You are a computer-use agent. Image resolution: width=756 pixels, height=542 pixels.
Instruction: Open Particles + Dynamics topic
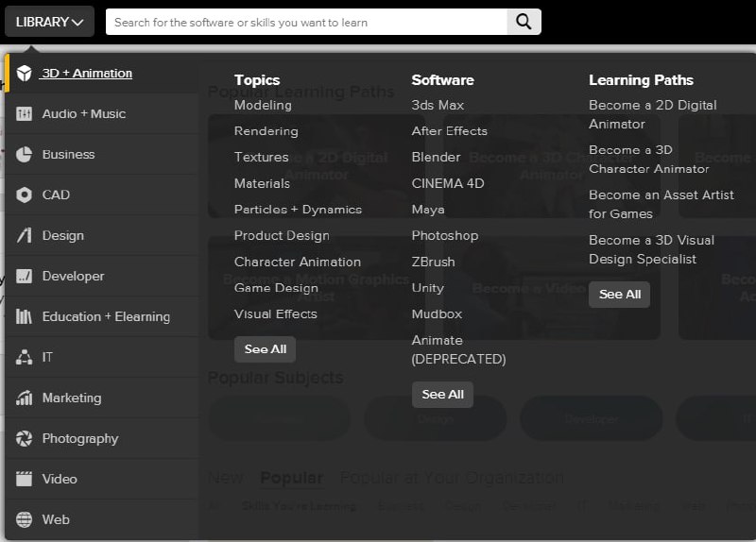298,210
